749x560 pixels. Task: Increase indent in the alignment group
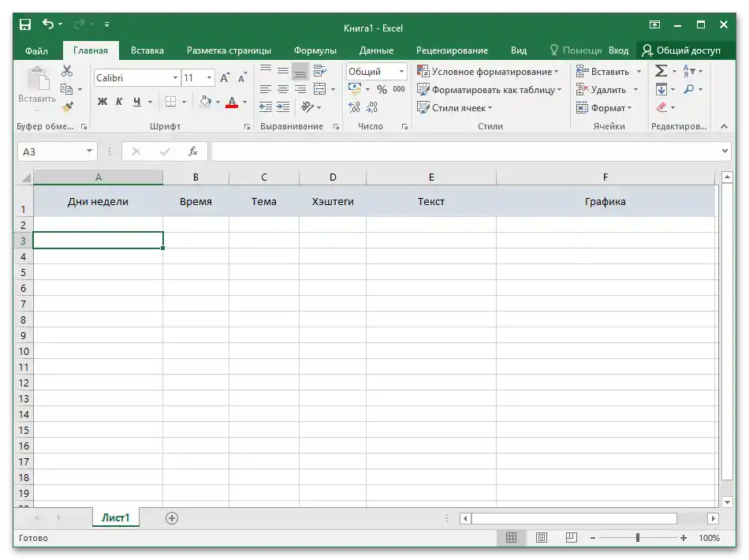(x=283, y=107)
